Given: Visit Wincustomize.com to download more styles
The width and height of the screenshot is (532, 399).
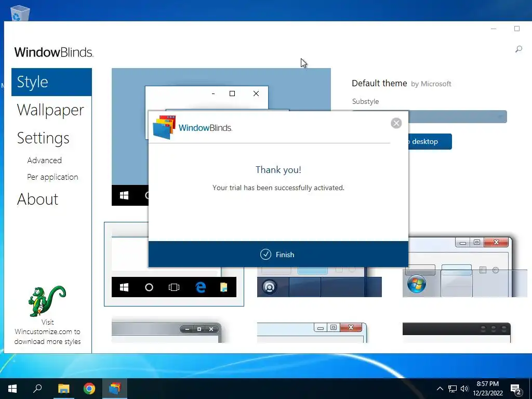Looking at the screenshot, I should [47, 332].
